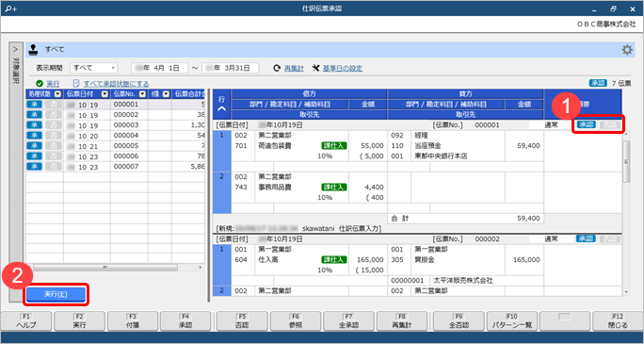
Task: Click the detail pane scroll-down arrow
Action: pos(626,292)
